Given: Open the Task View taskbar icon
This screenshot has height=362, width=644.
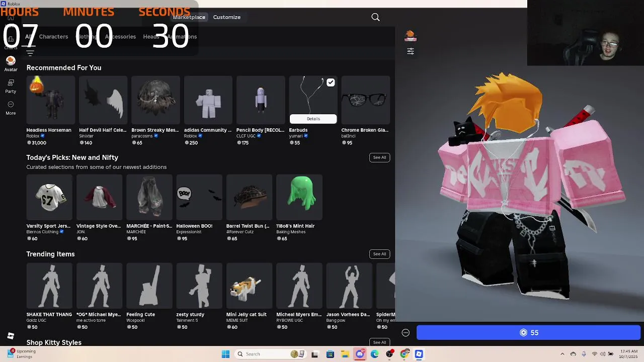Looking at the screenshot, I should pos(315,354).
